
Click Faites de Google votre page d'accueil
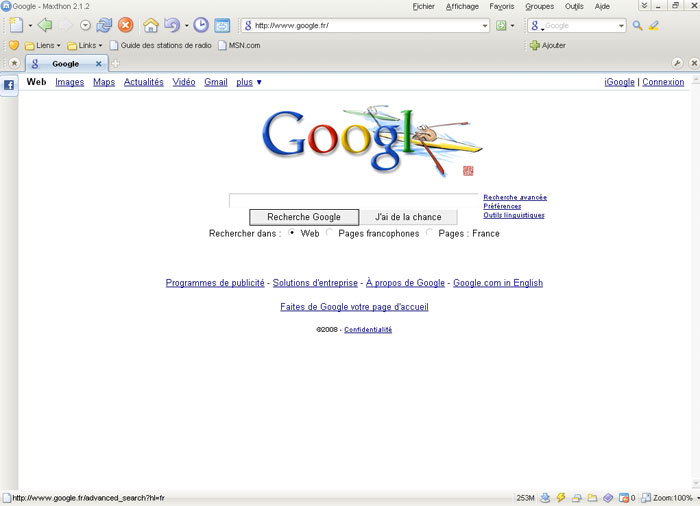point(354,307)
